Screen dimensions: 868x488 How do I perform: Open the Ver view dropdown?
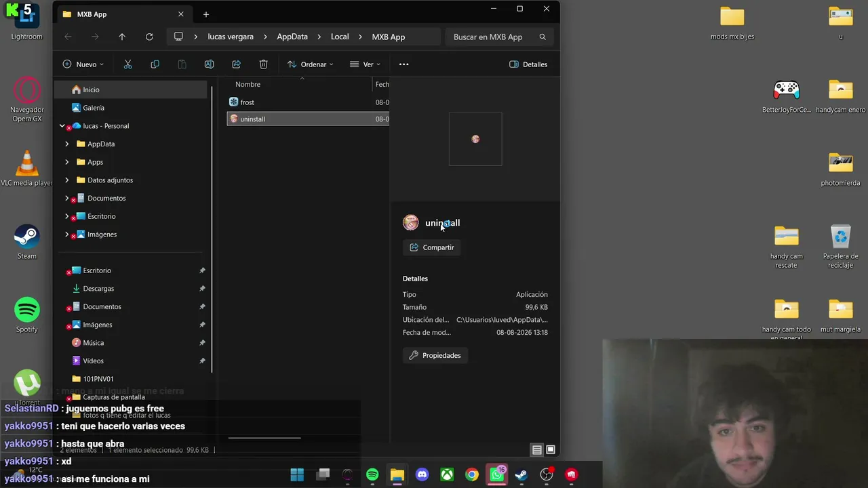(x=366, y=64)
